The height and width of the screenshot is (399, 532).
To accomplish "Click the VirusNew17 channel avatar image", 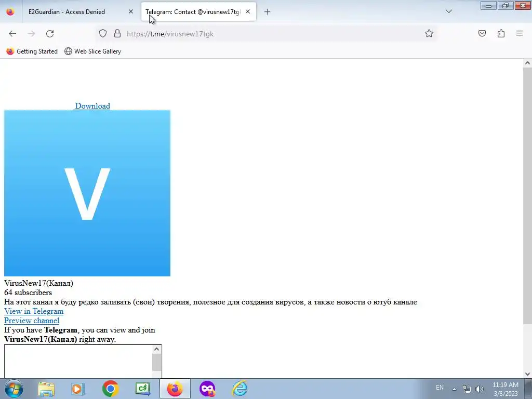I will 87,193.
